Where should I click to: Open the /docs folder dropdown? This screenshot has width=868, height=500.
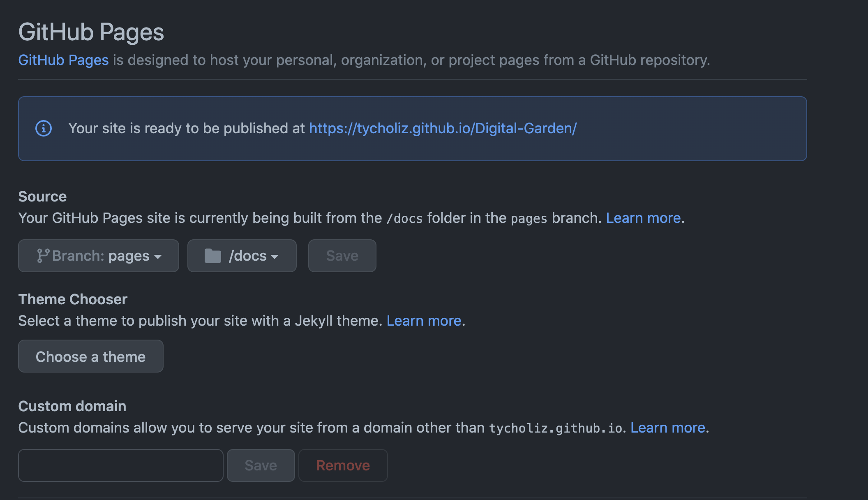coord(242,255)
